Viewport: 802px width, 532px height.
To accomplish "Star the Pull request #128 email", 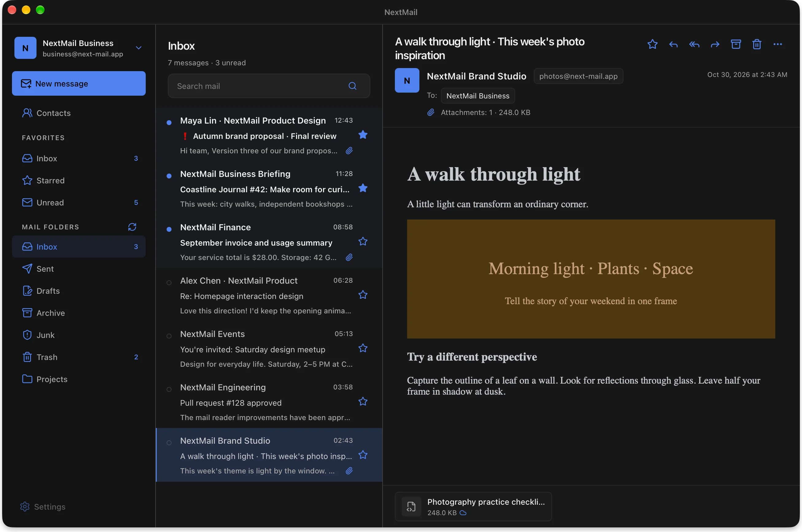I will click(363, 401).
